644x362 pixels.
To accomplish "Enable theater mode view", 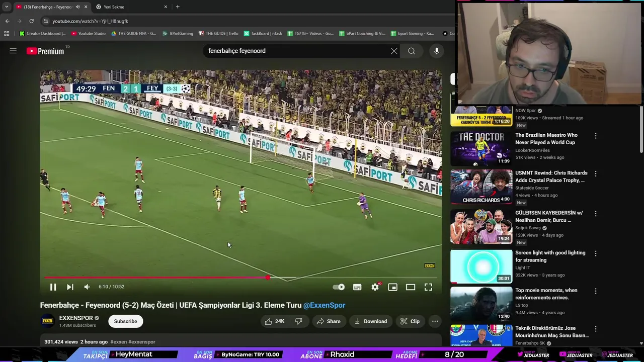I will pos(411,287).
